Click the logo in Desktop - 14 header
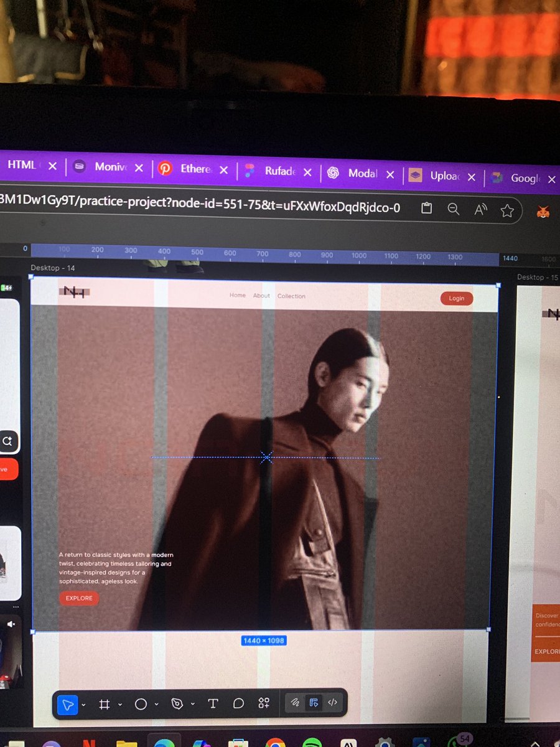The width and height of the screenshot is (560, 747). pos(75,292)
